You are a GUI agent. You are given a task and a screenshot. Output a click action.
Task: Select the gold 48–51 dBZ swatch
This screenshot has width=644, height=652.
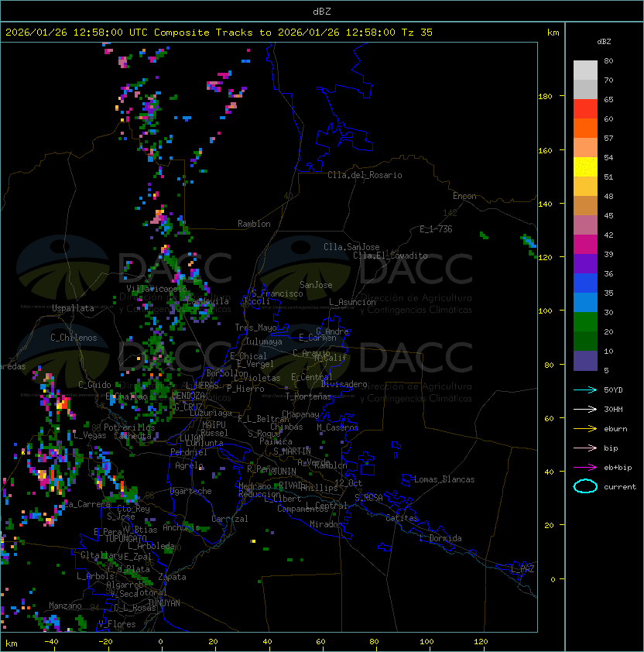tap(585, 187)
